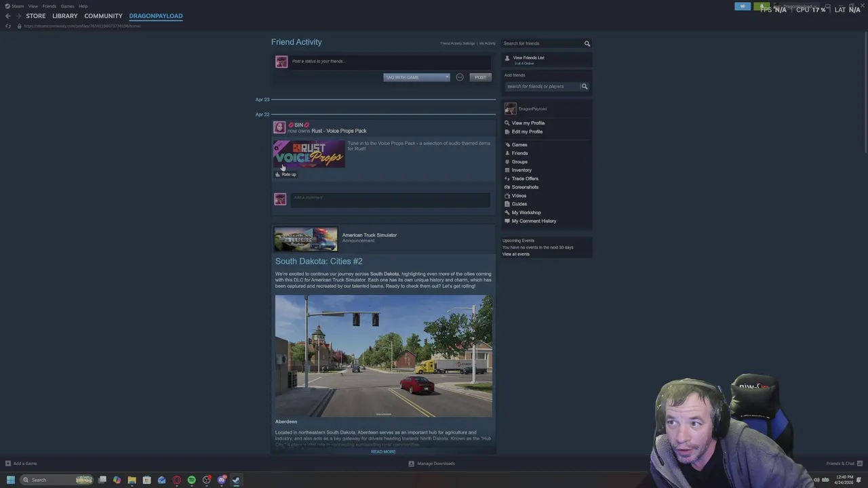The image size is (868, 488).
Task: Click the search for friends or players box
Action: pos(542,86)
